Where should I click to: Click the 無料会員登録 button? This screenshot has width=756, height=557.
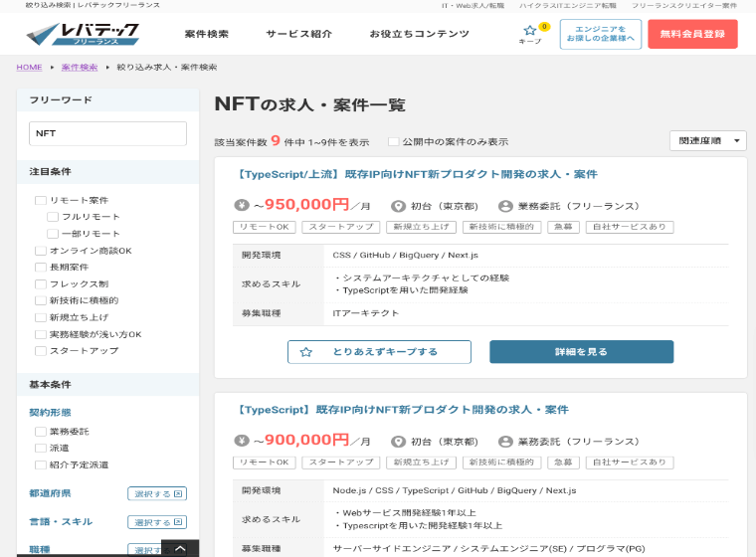click(x=692, y=34)
